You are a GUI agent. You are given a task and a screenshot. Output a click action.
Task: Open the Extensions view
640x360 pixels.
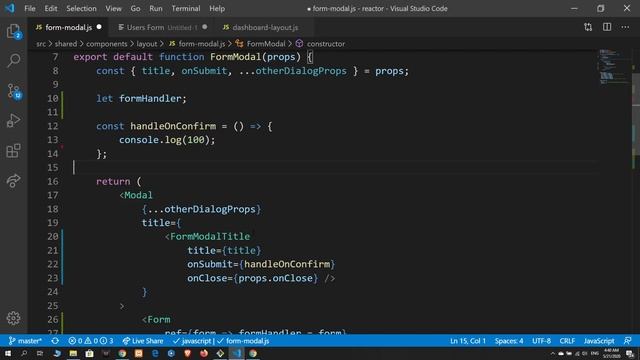point(13,151)
